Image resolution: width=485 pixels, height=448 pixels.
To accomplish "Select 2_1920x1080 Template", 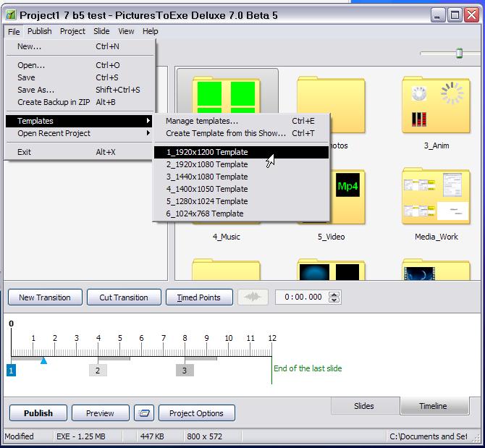I will 241,164.
